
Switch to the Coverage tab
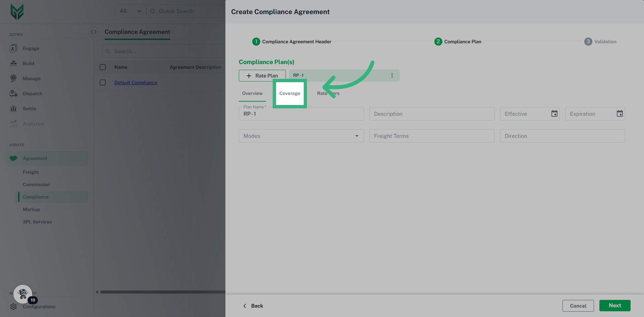coord(290,93)
